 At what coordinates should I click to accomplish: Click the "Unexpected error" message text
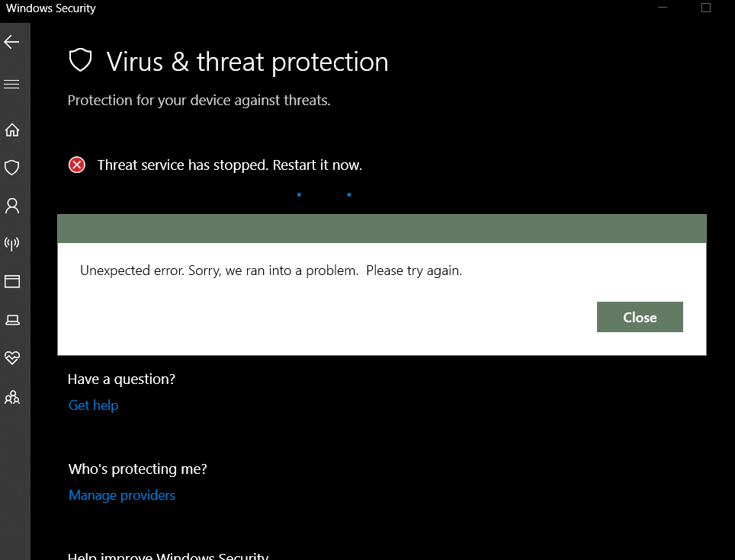(271, 270)
